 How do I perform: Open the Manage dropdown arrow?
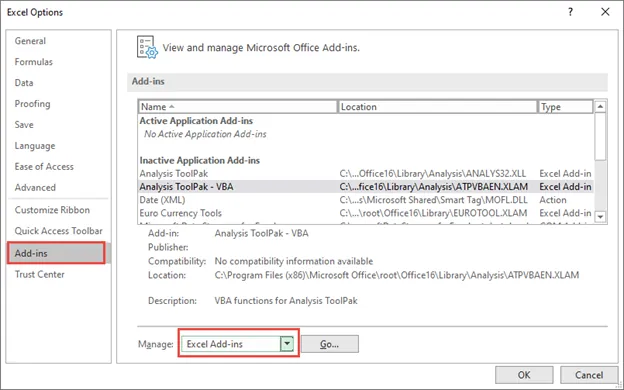click(x=287, y=344)
